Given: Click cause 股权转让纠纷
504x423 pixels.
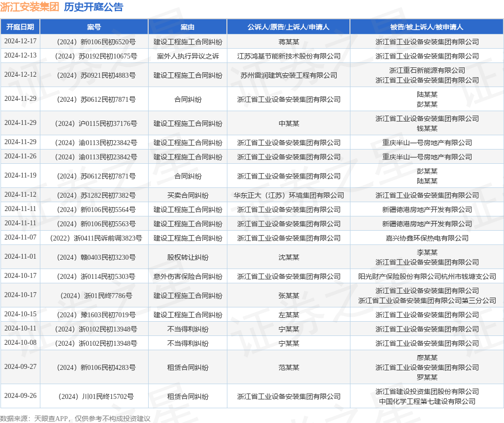Looking at the screenshot, I should (x=188, y=258).
